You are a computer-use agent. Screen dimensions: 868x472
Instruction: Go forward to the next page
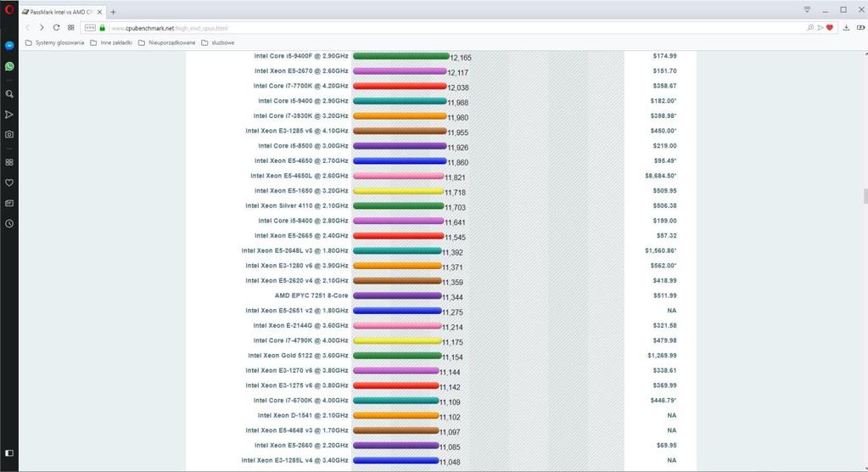pos(42,28)
